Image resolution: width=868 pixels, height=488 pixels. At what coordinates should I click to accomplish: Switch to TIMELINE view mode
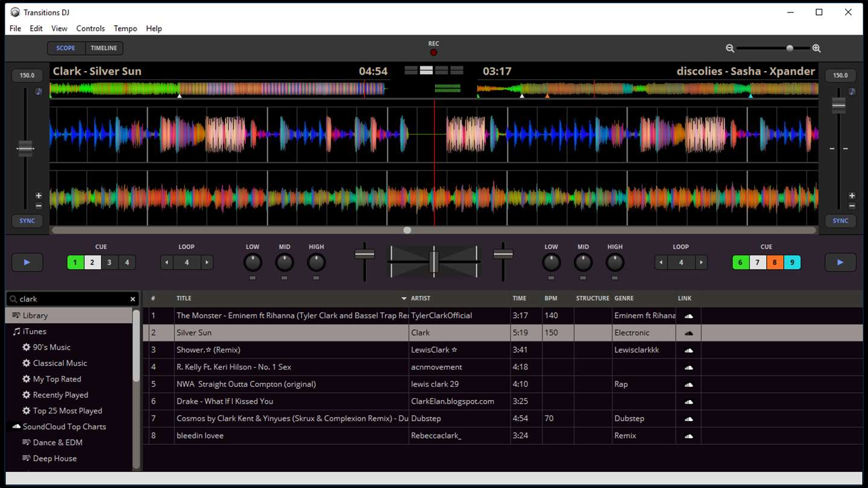(x=104, y=48)
